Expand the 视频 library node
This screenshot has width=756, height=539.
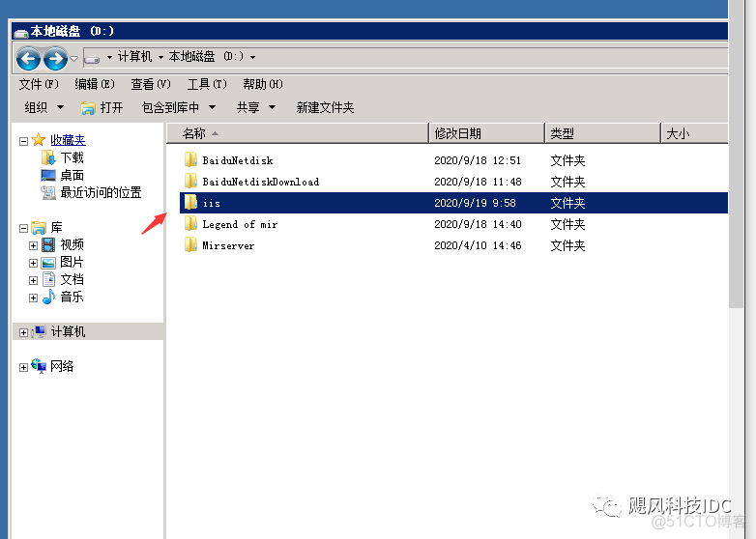(33, 245)
